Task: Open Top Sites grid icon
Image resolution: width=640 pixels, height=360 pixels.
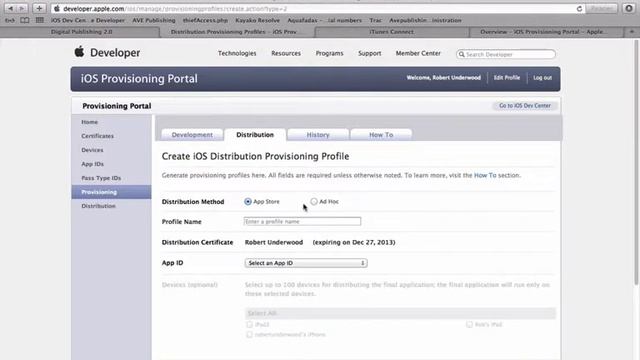Action: coord(40,20)
